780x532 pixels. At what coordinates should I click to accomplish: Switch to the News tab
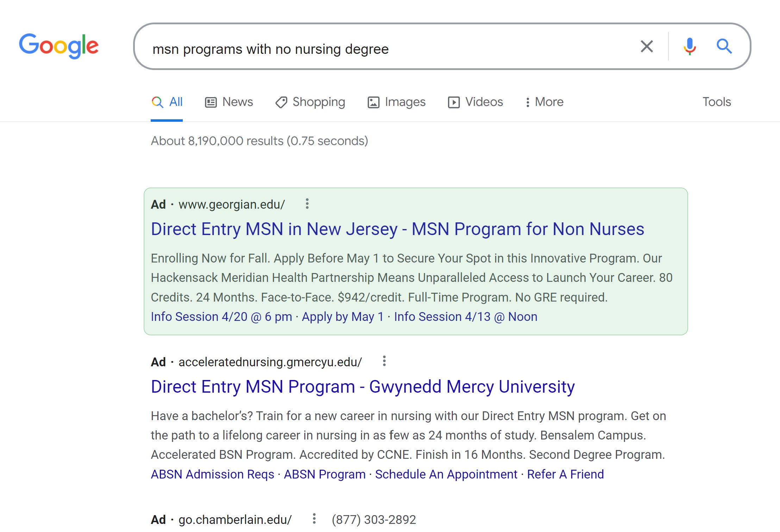point(229,102)
